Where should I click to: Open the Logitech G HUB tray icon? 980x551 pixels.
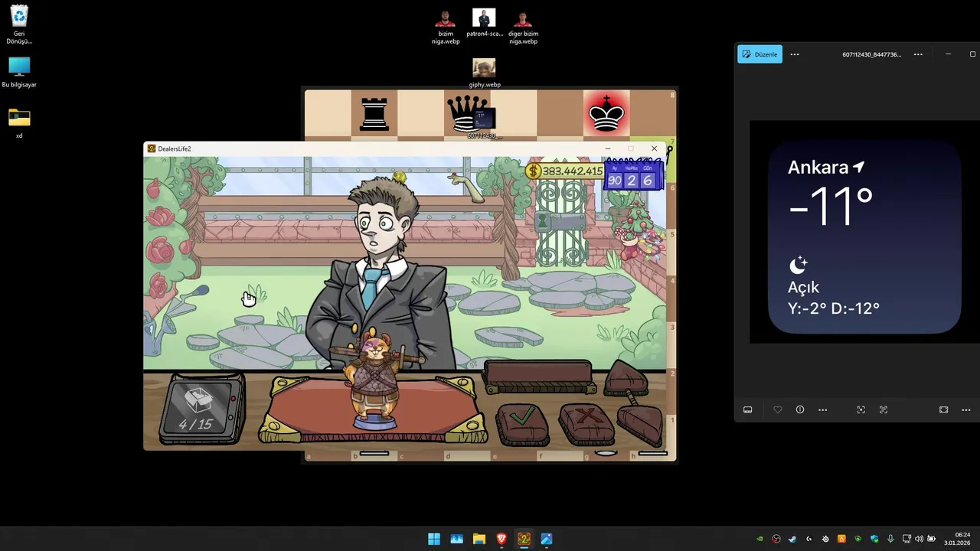click(x=808, y=539)
